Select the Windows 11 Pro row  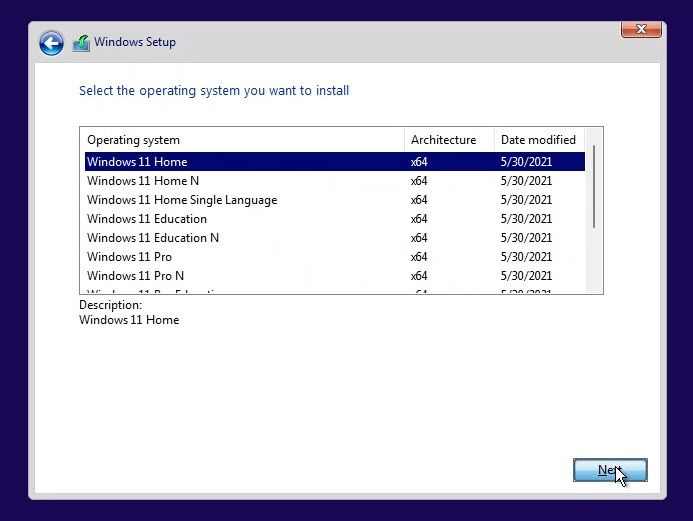click(x=335, y=257)
